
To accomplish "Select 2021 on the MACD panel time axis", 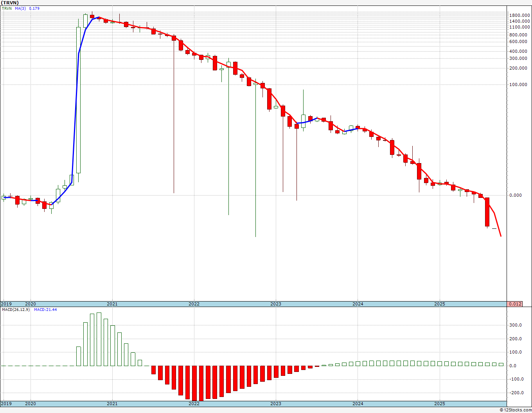I will point(112,404).
